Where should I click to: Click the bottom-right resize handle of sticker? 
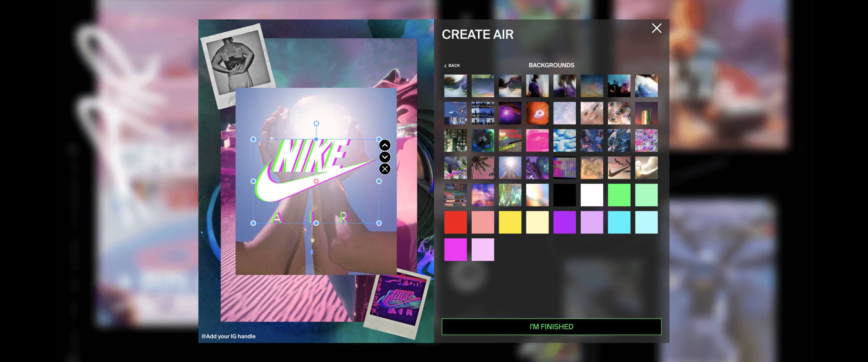379,223
